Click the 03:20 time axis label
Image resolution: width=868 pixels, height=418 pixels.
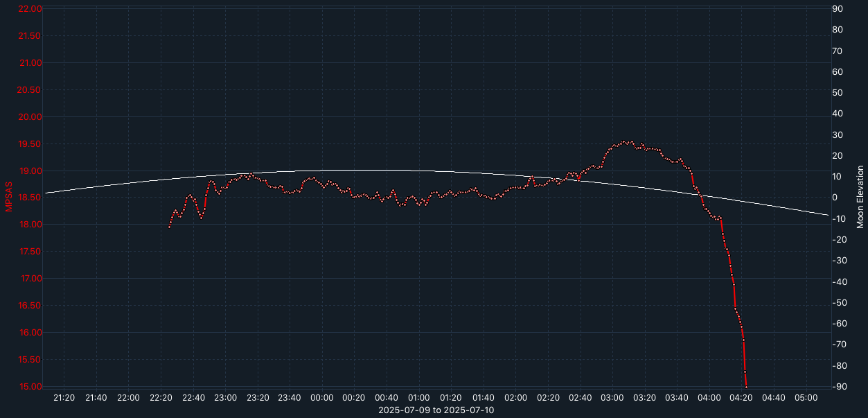[x=645, y=398]
